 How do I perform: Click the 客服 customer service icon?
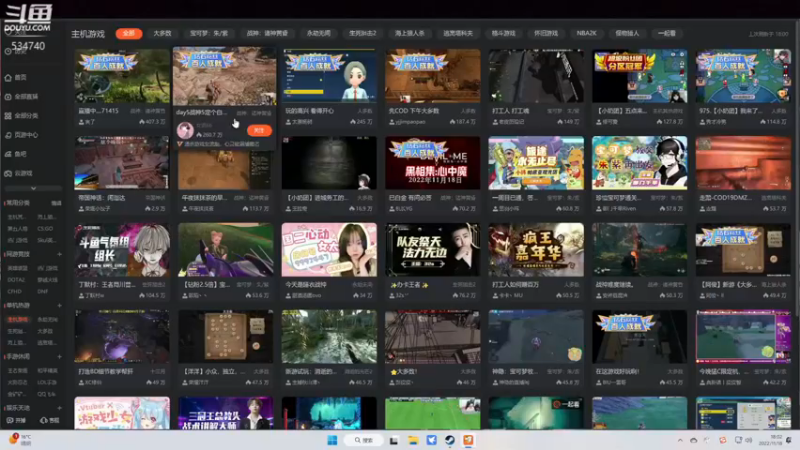point(43,420)
